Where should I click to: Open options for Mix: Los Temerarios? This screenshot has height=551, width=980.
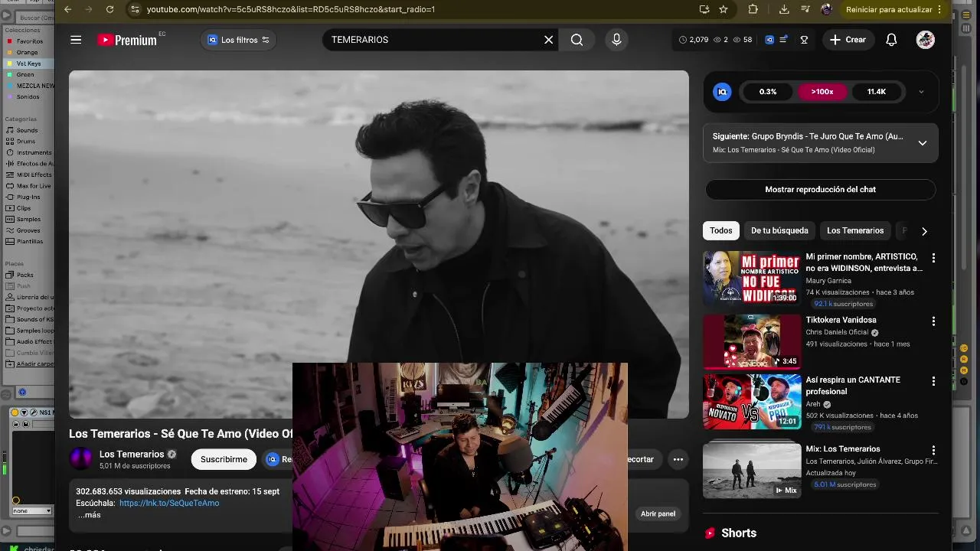coord(933,450)
